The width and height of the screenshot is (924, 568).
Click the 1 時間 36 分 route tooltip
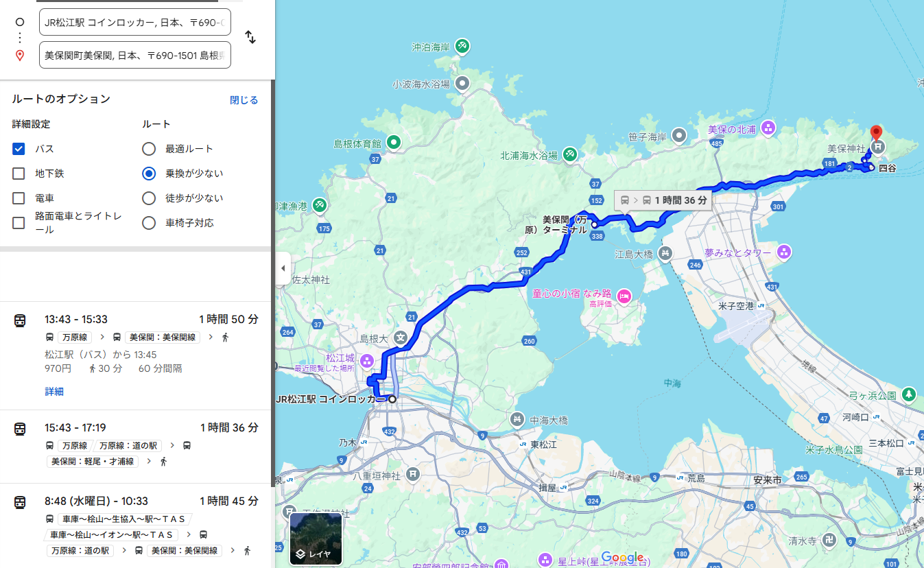[x=663, y=200]
